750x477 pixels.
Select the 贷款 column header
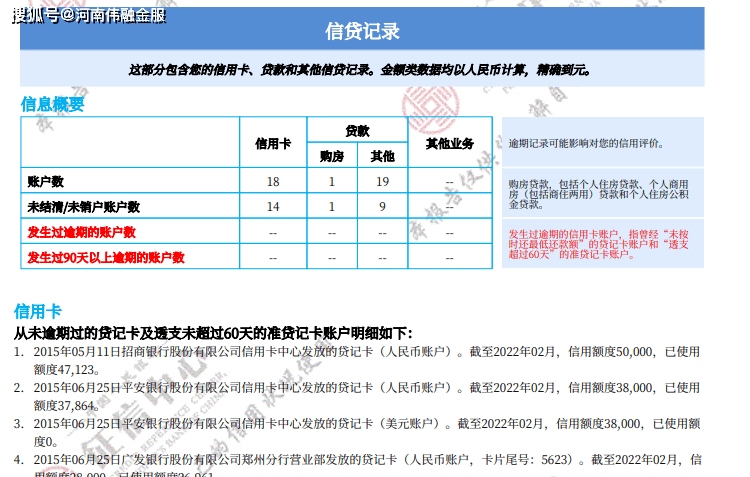[x=357, y=131]
